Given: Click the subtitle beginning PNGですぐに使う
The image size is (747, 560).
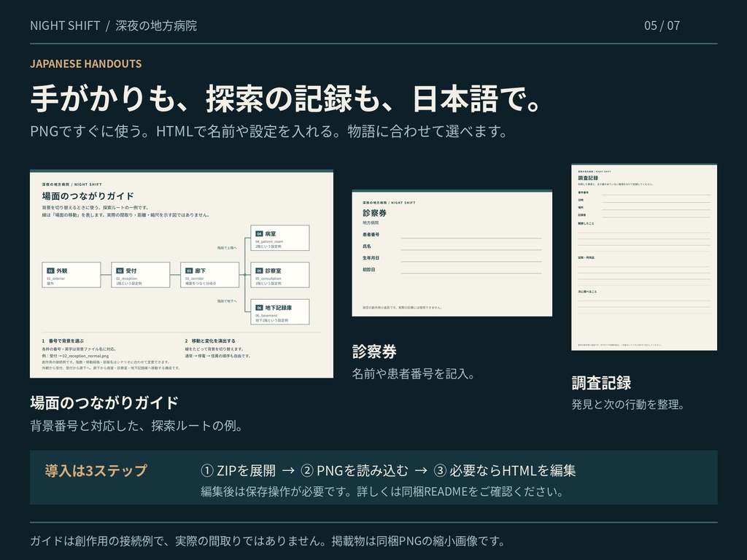Looking at the screenshot, I should coord(269,131).
